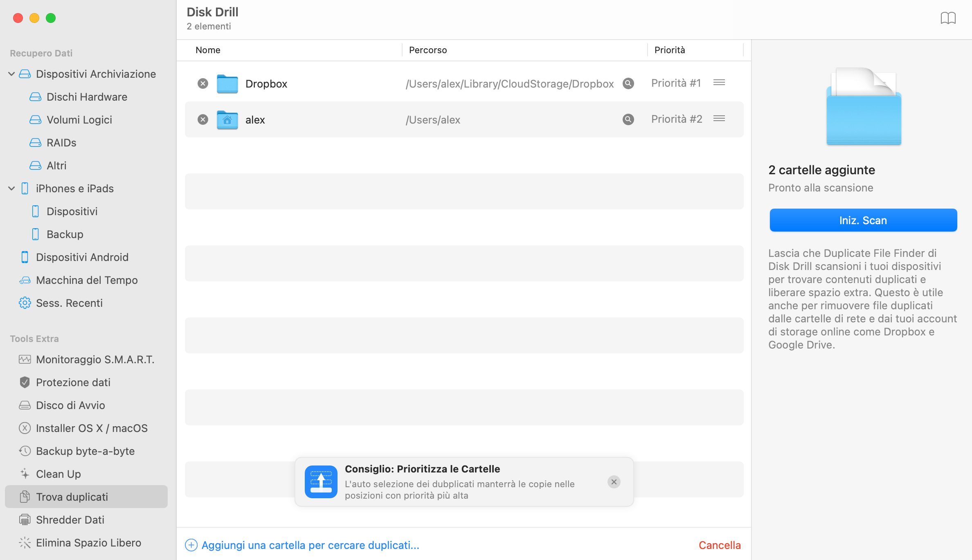
Task: Sort by Percorso column header
Action: 428,50
